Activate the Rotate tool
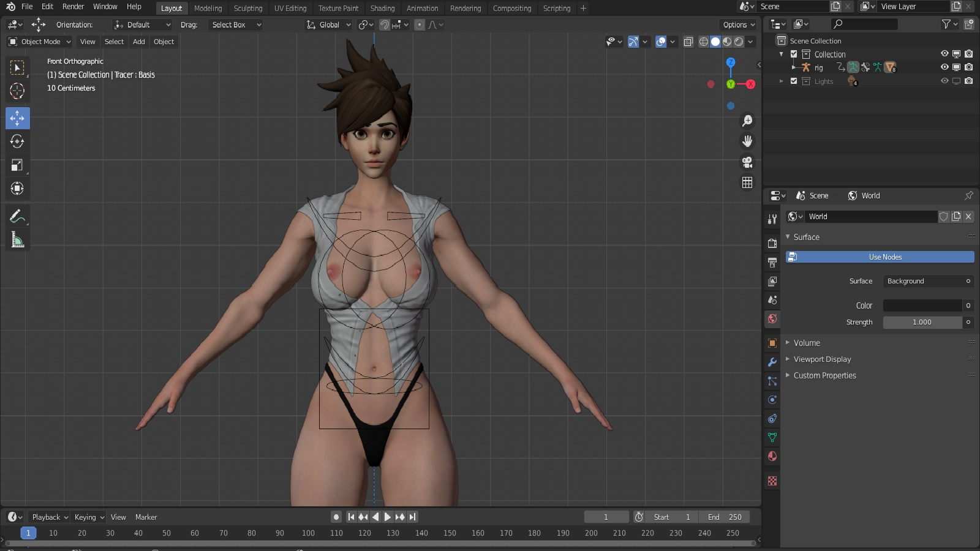The width and height of the screenshot is (980, 551). tap(17, 141)
